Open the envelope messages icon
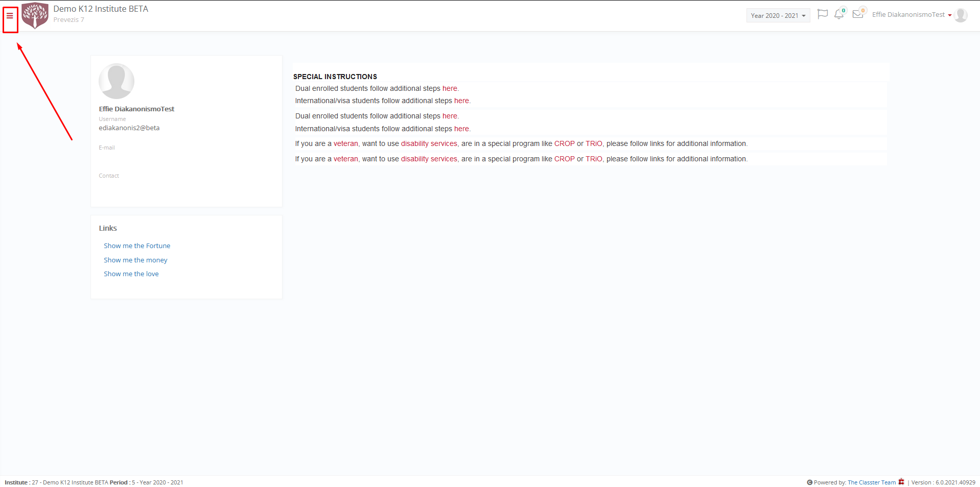 (858, 14)
